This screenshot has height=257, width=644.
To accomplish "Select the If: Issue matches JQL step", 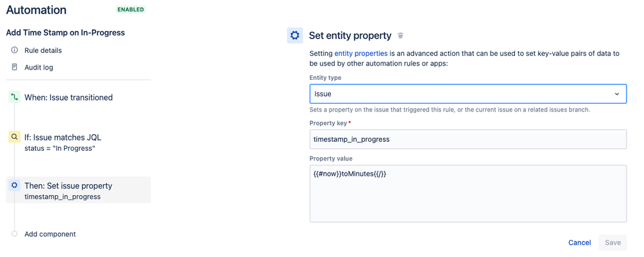I will (x=63, y=142).
